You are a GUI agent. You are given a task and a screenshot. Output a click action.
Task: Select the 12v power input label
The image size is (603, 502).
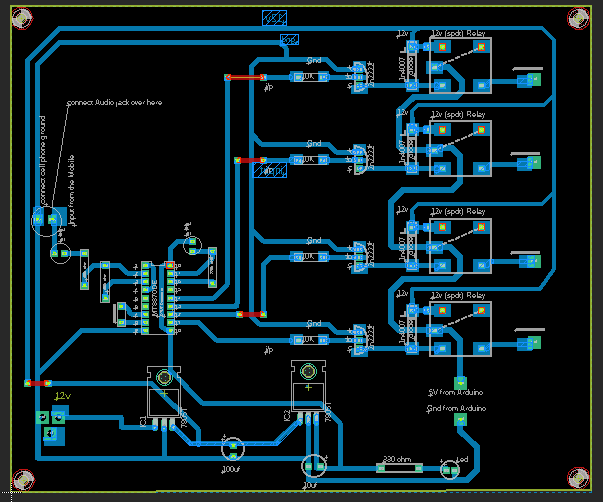[x=62, y=396]
